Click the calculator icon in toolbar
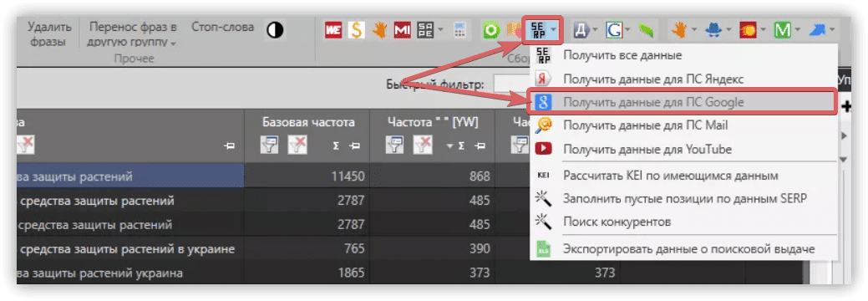 tap(460, 30)
